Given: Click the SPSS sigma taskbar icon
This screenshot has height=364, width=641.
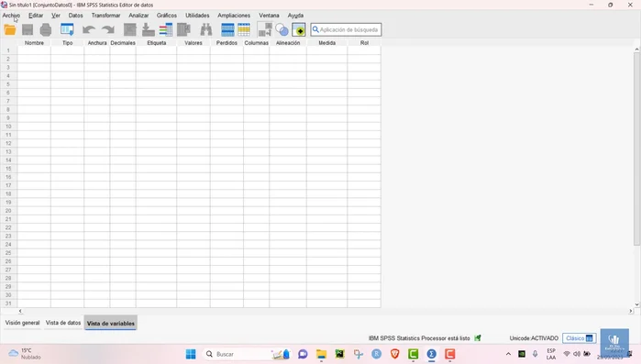Looking at the screenshot, I should pos(431,354).
